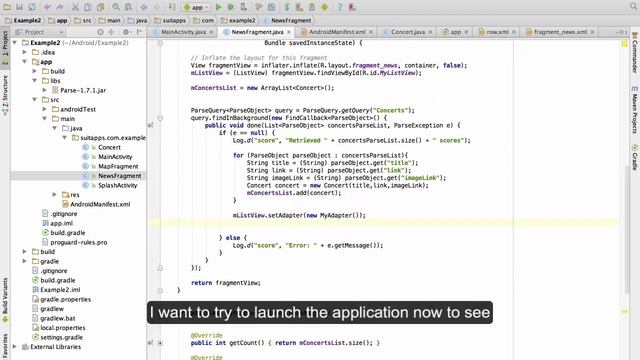This screenshot has height=360, width=640.
Task: Select build.gradle under app folder
Action: 68,233
